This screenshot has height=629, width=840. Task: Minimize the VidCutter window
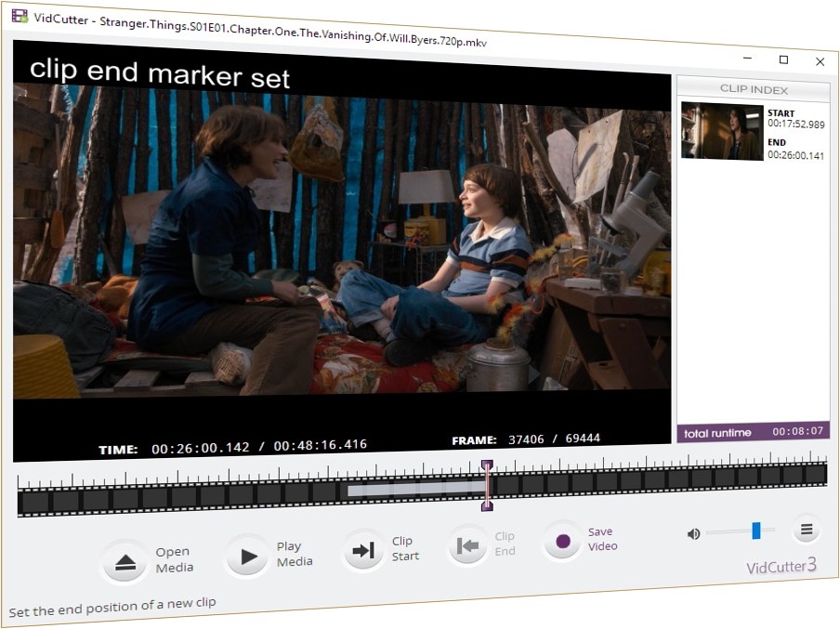748,58
